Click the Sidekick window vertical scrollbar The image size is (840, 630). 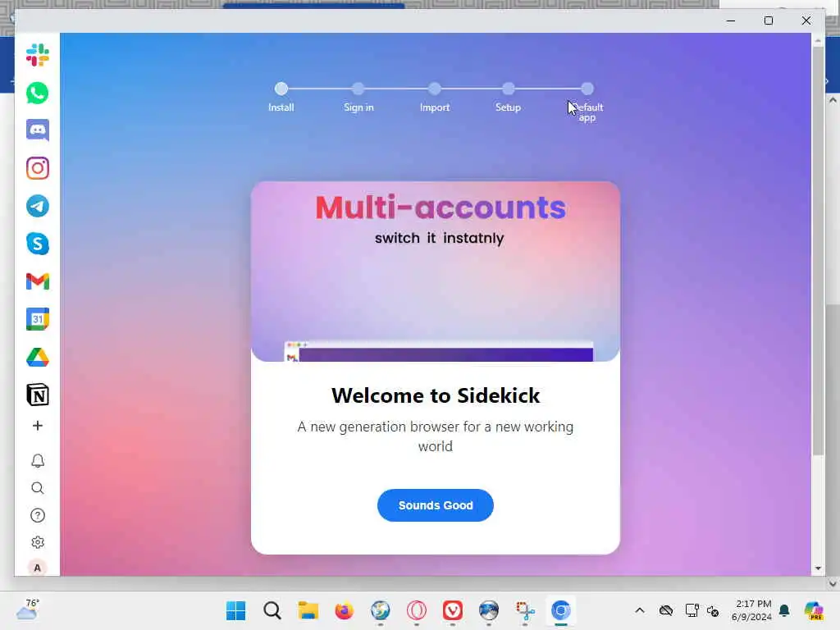(818, 251)
